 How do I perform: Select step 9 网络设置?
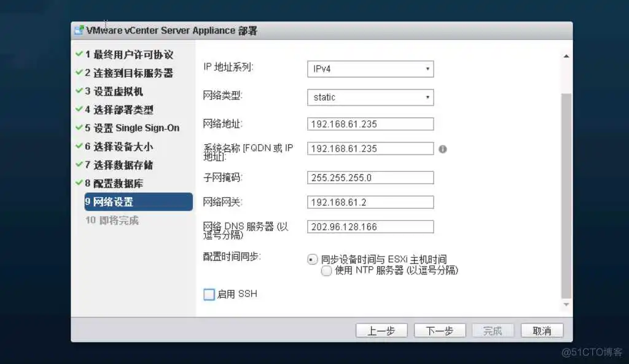tap(138, 202)
